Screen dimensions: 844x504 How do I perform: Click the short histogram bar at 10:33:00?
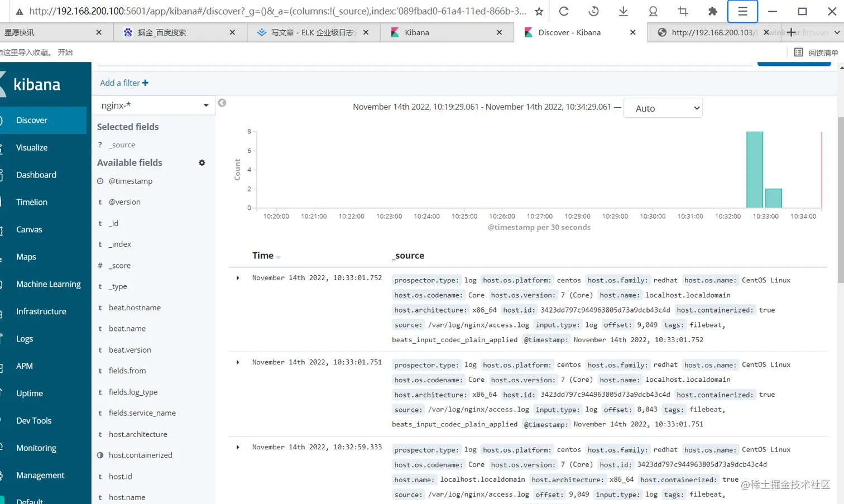pyautogui.click(x=774, y=198)
